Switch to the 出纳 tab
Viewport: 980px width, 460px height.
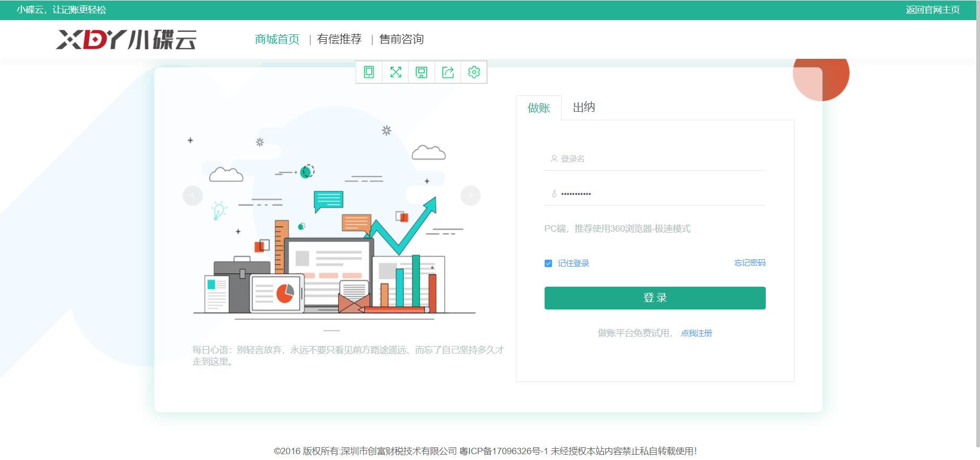coord(584,108)
